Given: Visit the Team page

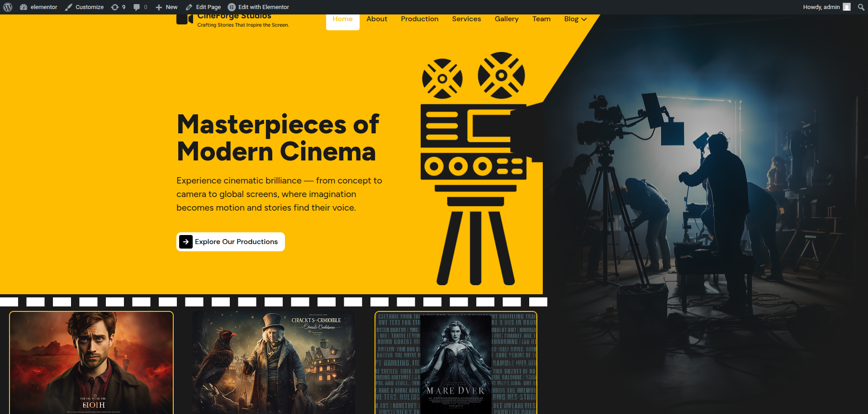Looking at the screenshot, I should tap(541, 19).
